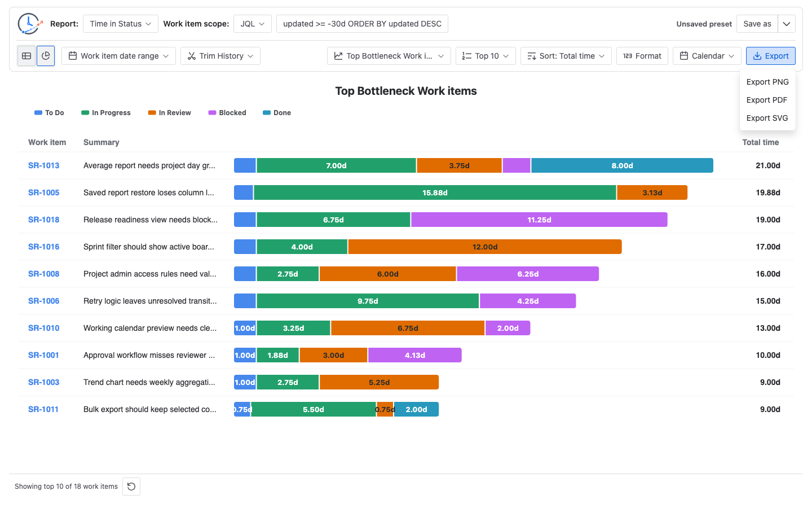
Task: Open Work item date range dropdown
Action: click(118, 56)
